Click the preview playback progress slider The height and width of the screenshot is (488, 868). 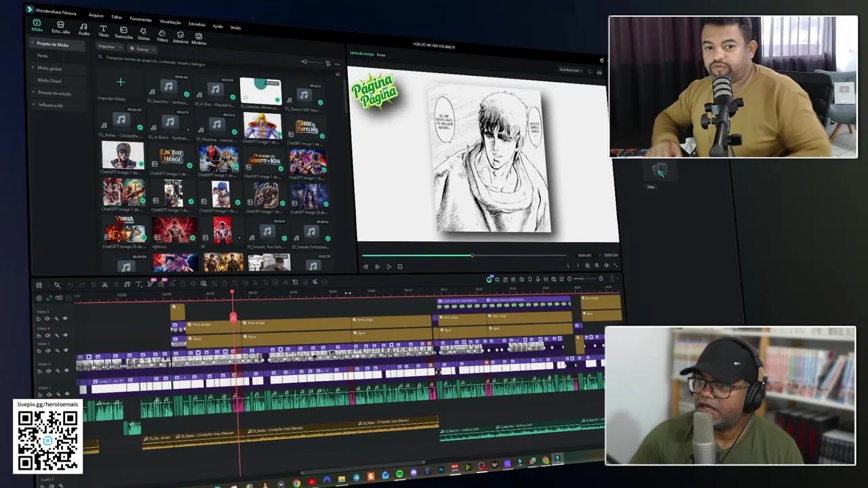[x=465, y=256]
